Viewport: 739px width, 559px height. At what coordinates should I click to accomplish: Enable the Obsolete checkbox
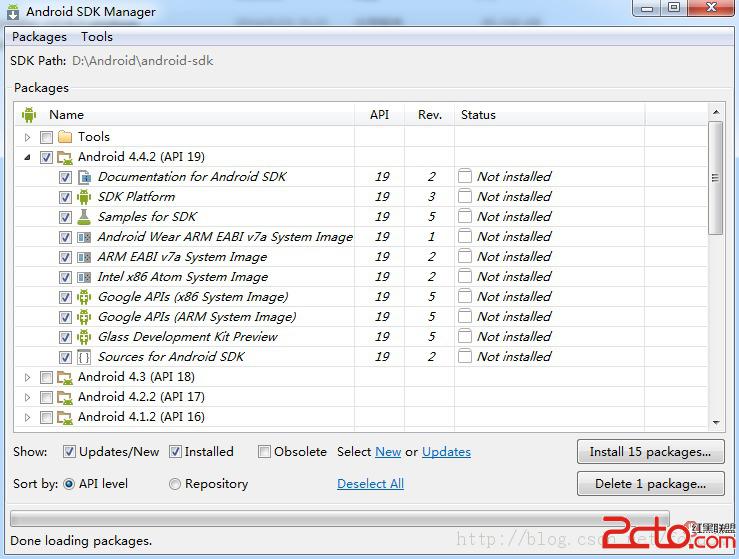pyautogui.click(x=264, y=452)
